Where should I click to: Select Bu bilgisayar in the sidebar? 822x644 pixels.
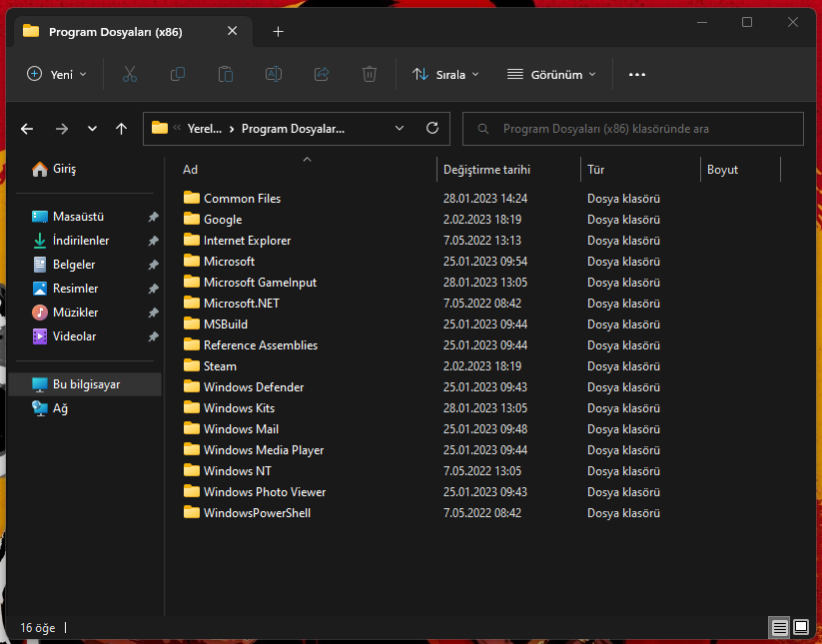click(85, 384)
